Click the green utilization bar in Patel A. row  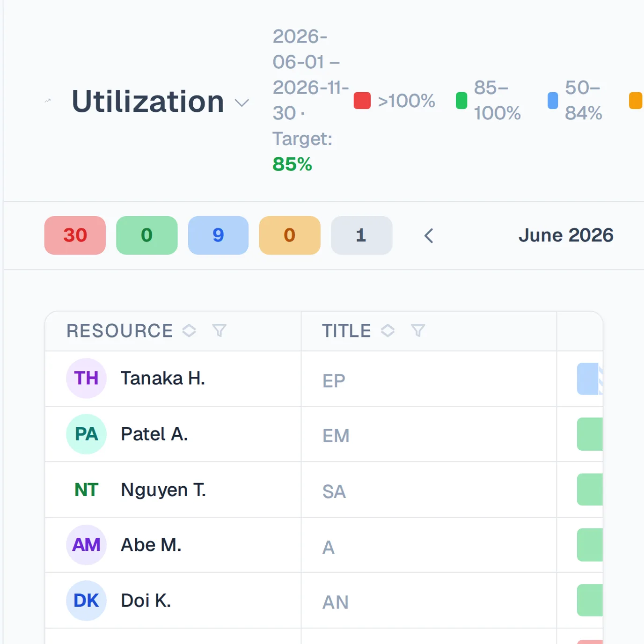pos(590,434)
